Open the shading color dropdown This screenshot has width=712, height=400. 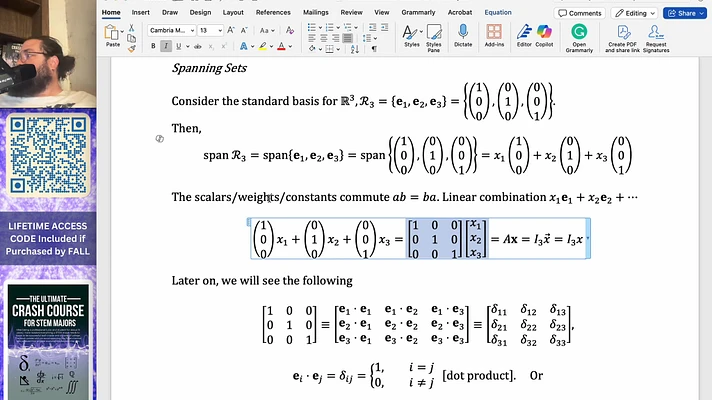pyautogui.click(x=320, y=49)
